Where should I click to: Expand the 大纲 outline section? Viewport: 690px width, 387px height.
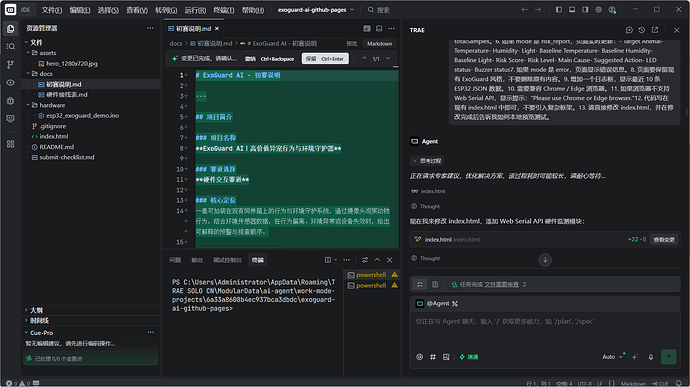pos(36,310)
